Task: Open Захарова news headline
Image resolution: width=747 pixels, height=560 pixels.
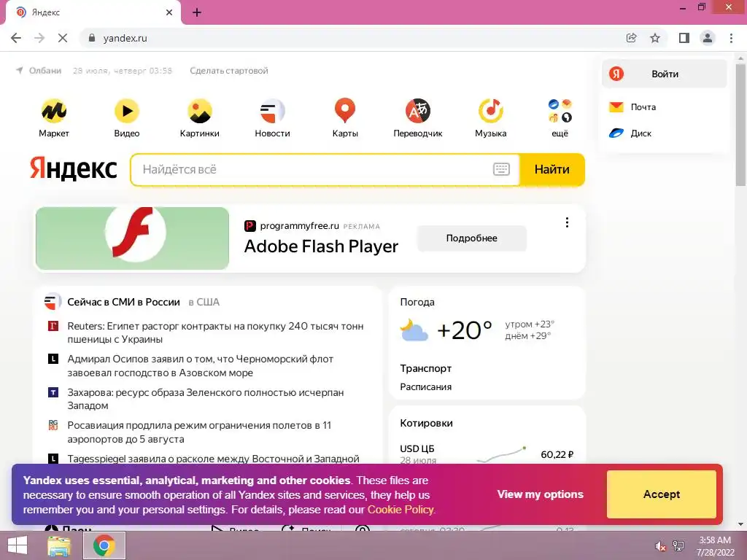Action: tap(205, 399)
